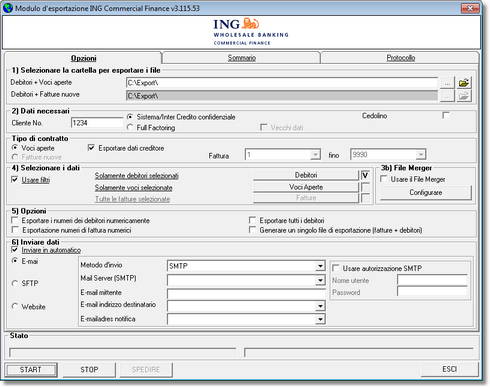The image size is (490, 388).
Task: Click the Solamente debitori selezionati link
Action: click(137, 176)
